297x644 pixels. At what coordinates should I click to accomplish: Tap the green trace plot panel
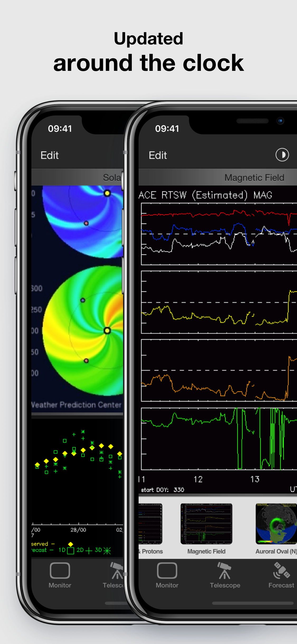tap(219, 439)
